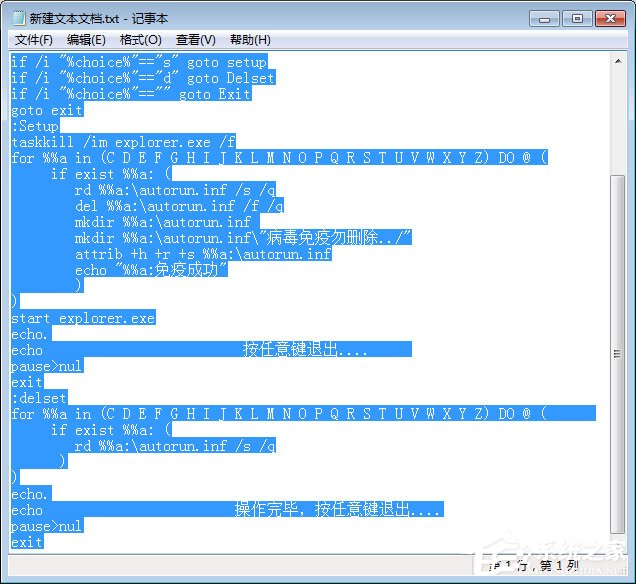
Task: Open the 查看(V) menu
Action: 196,40
